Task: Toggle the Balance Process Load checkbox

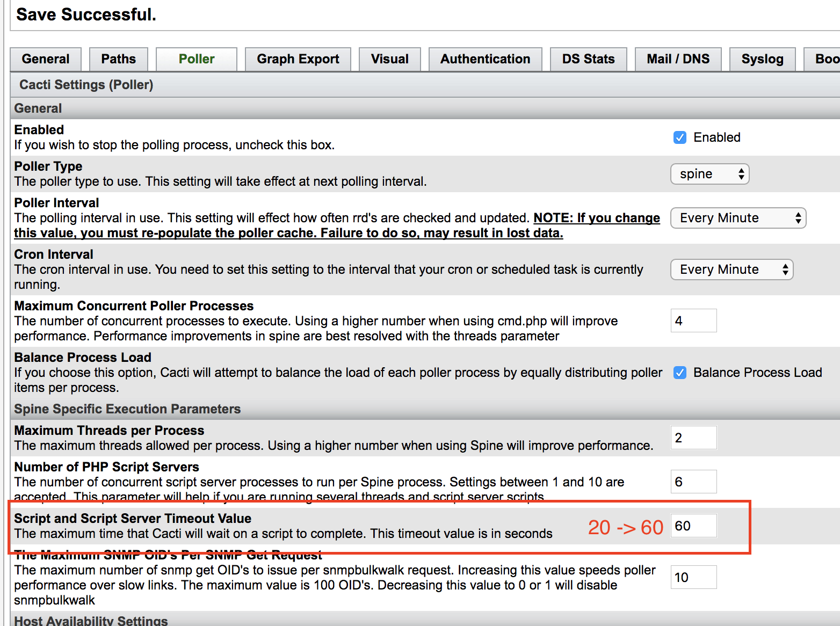Action: [x=680, y=373]
